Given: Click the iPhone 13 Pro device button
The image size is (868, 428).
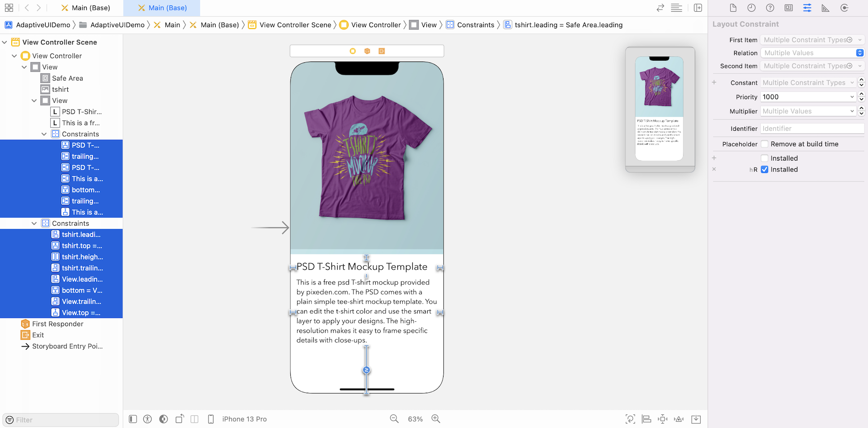Looking at the screenshot, I should click(244, 419).
